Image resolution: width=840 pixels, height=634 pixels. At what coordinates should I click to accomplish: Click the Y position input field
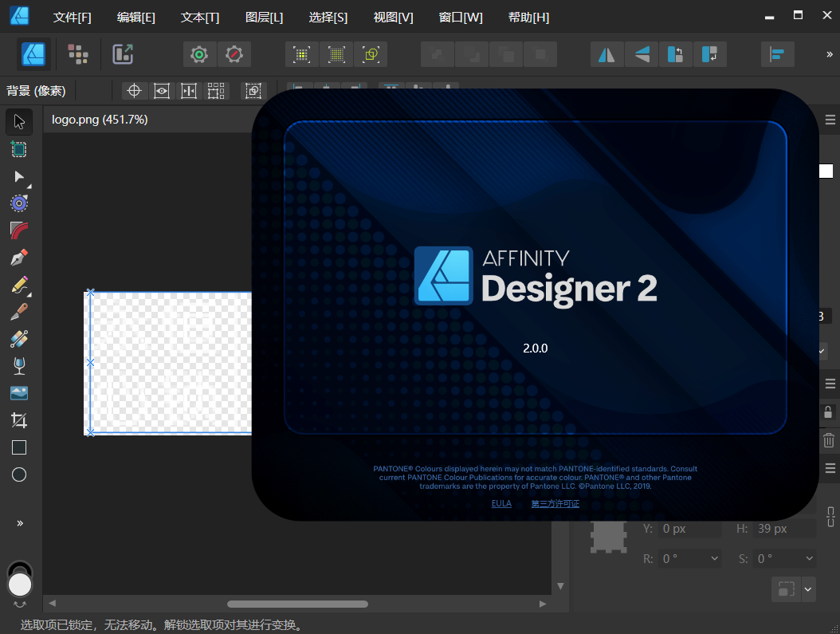tap(690, 529)
